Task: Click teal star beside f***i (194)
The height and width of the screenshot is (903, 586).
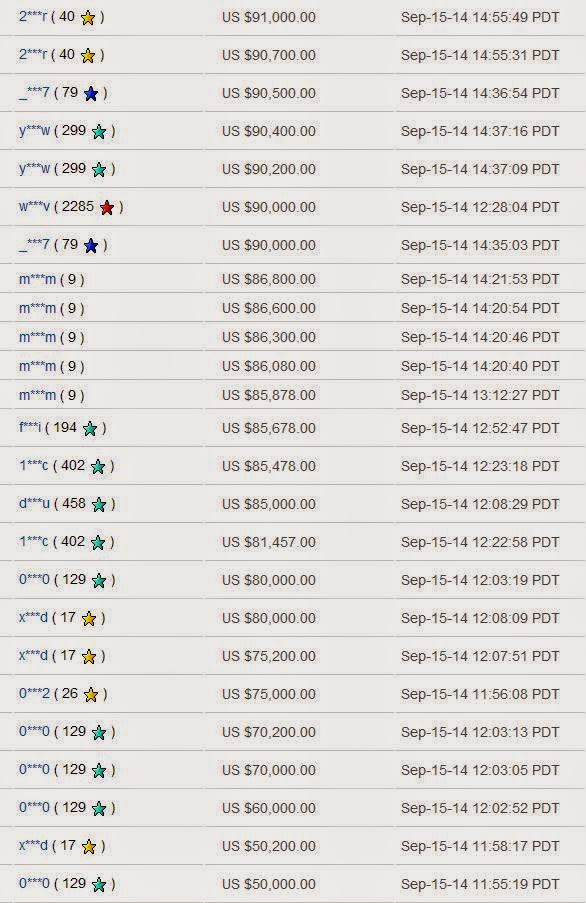Action: [90, 428]
